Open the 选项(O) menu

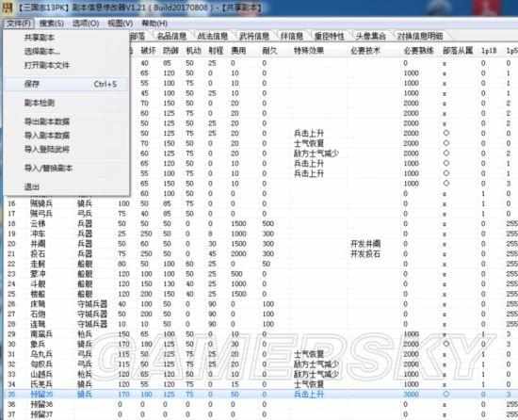pyautogui.click(x=86, y=24)
